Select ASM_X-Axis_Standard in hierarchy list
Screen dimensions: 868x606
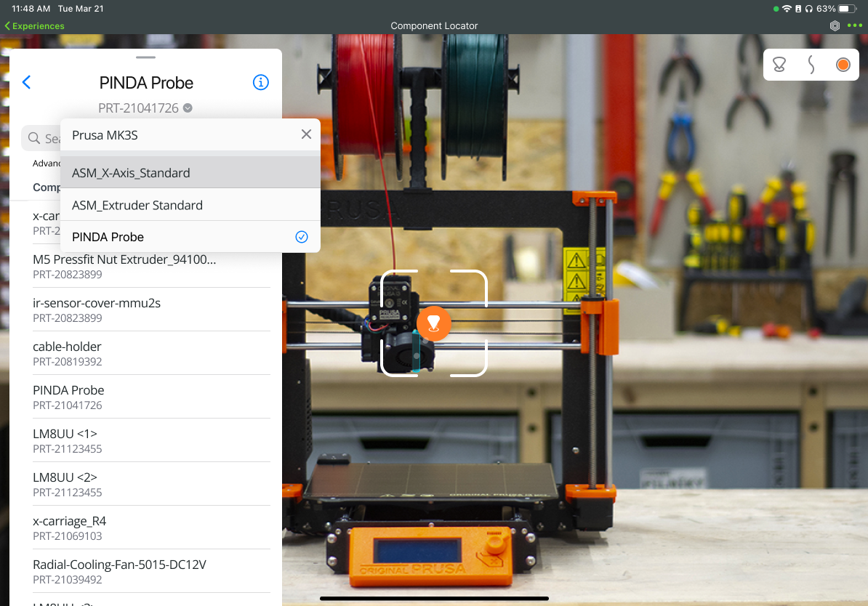tap(190, 173)
